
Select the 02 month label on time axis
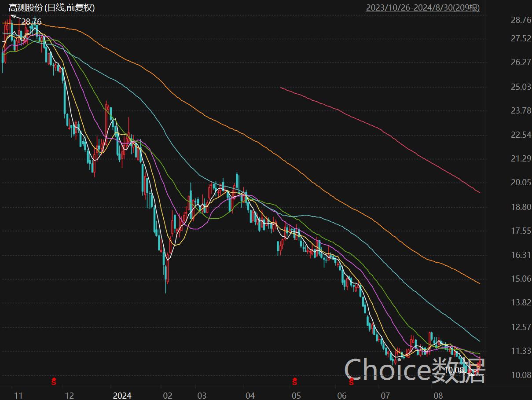coord(167,395)
